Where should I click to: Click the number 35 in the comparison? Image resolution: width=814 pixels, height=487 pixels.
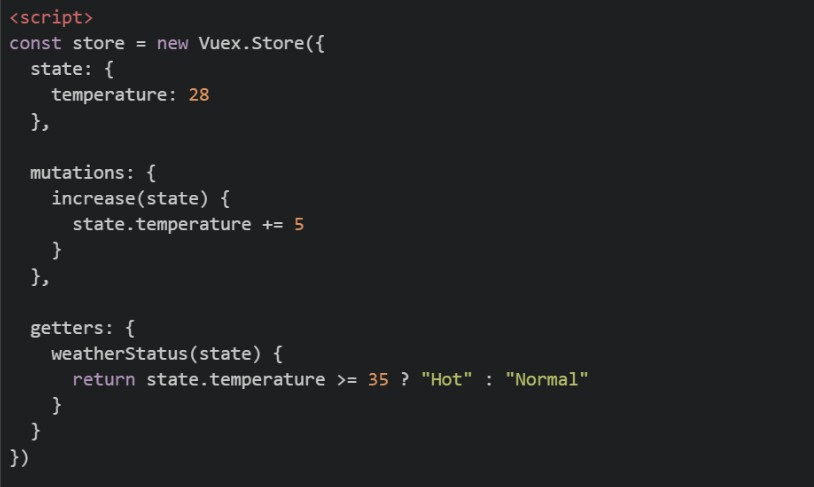pos(378,380)
